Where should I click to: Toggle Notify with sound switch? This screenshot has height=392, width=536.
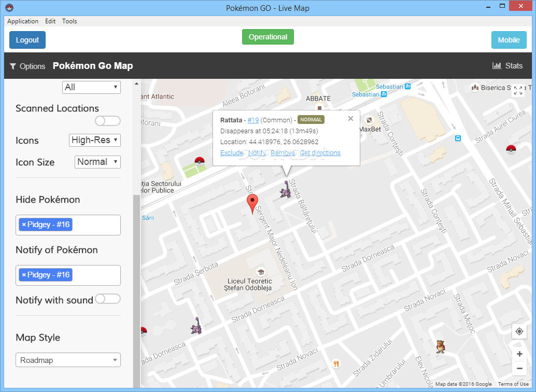pos(108,299)
